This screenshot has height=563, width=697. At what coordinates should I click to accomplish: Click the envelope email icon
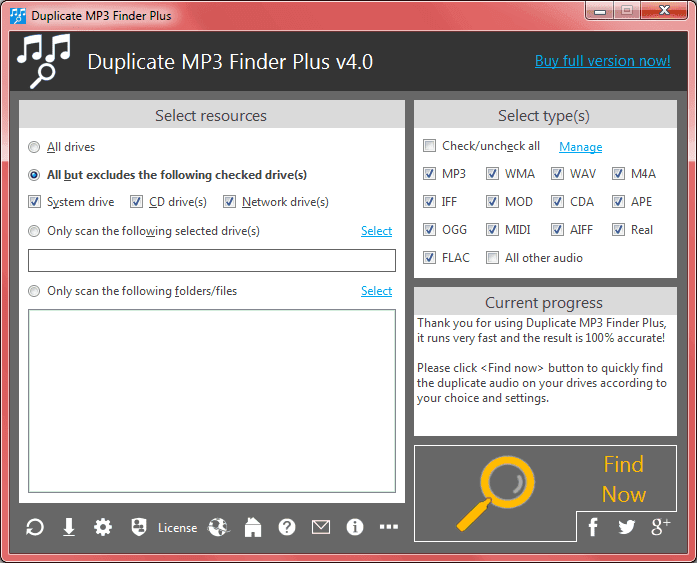coord(321,527)
